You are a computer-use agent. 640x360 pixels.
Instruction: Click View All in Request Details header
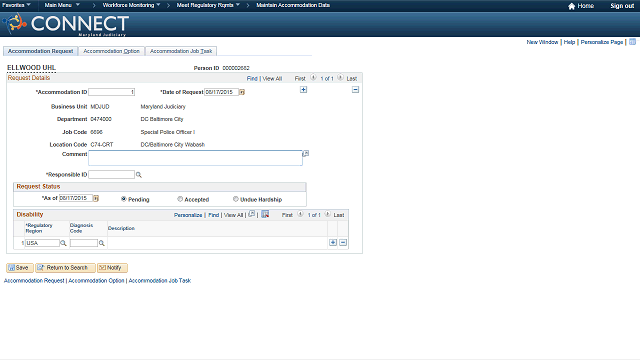(272, 78)
